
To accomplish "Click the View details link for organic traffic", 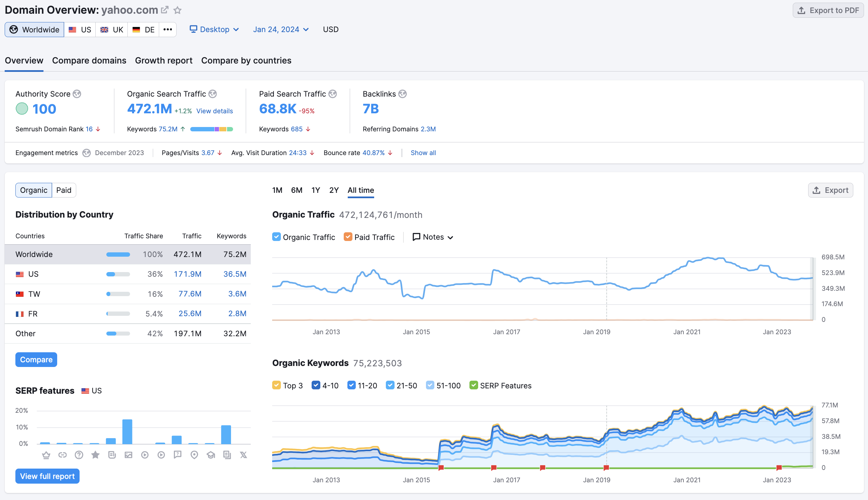I will pos(215,111).
